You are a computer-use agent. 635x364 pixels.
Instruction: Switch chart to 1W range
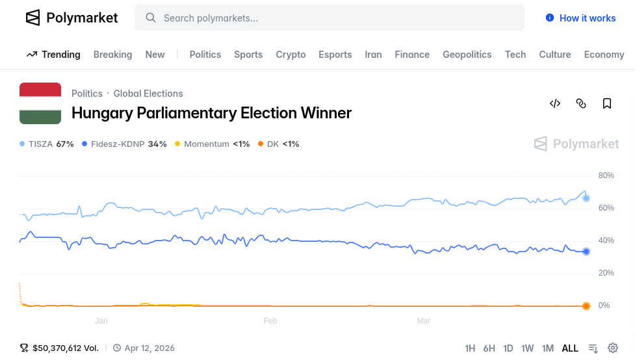coord(527,348)
